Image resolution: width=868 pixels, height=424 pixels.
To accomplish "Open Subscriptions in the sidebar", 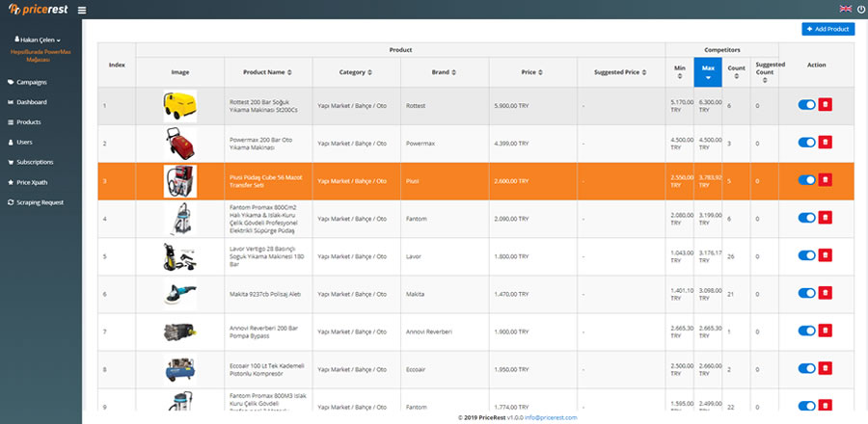I will tap(31, 162).
